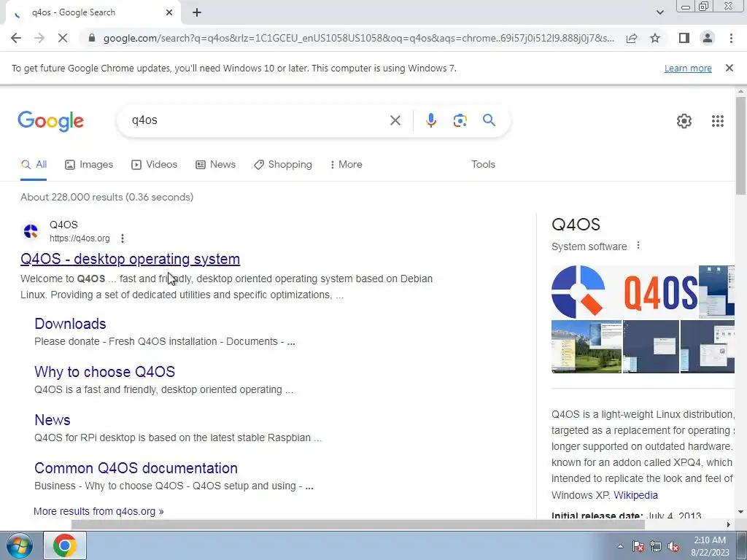This screenshot has width=747, height=560.
Task: Go to Google homepage via logo
Action: click(50, 122)
